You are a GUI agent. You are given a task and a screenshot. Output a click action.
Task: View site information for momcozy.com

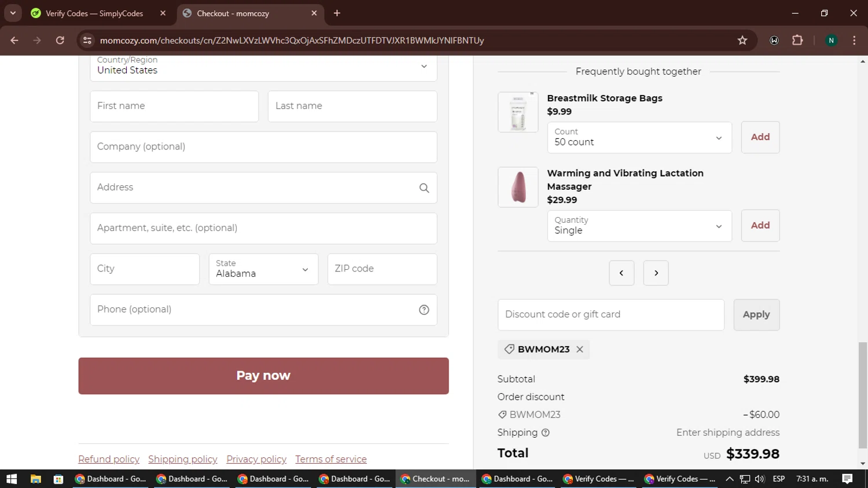[x=87, y=41]
